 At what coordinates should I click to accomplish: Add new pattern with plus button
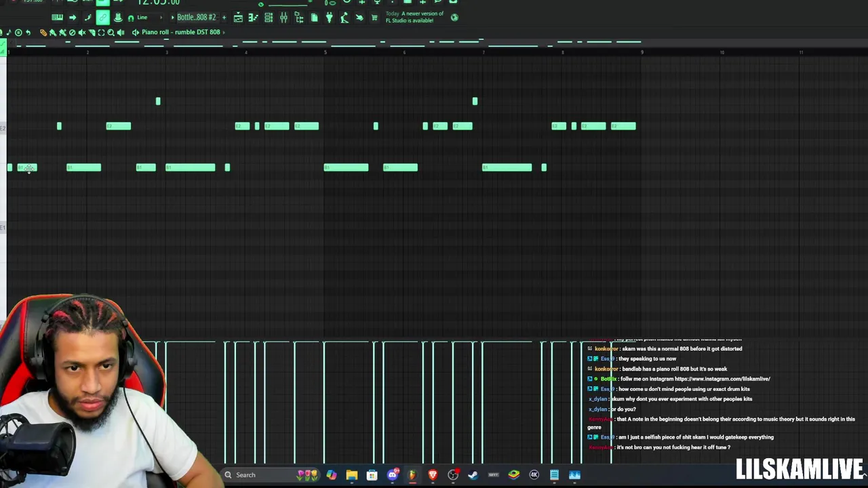point(224,17)
